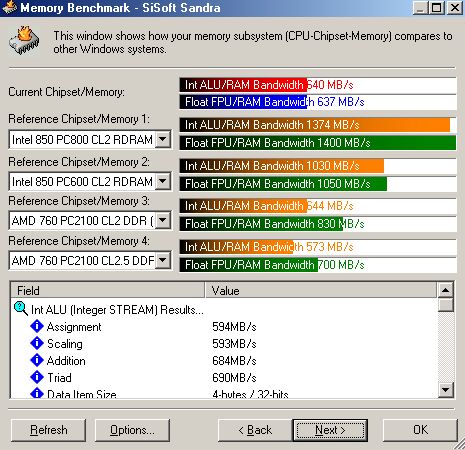Click the info icon next to Triad
Screen dimensions: 465x450
pos(37,377)
